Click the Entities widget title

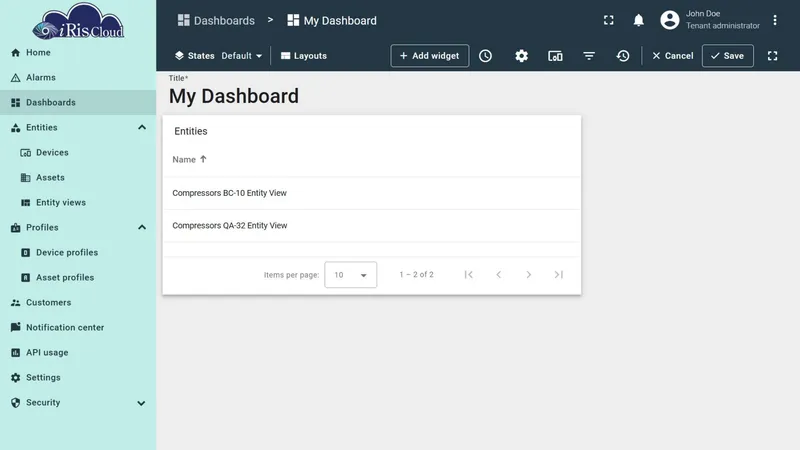point(191,131)
